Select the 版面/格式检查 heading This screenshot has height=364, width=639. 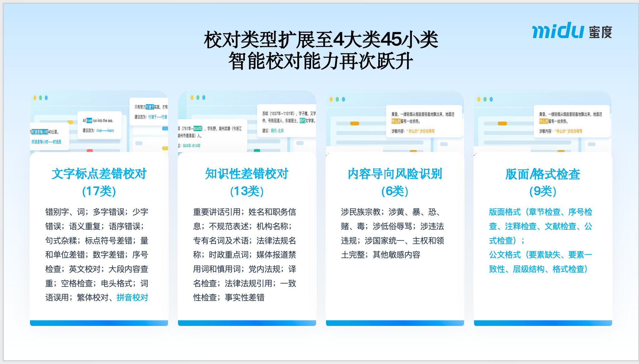(x=542, y=174)
